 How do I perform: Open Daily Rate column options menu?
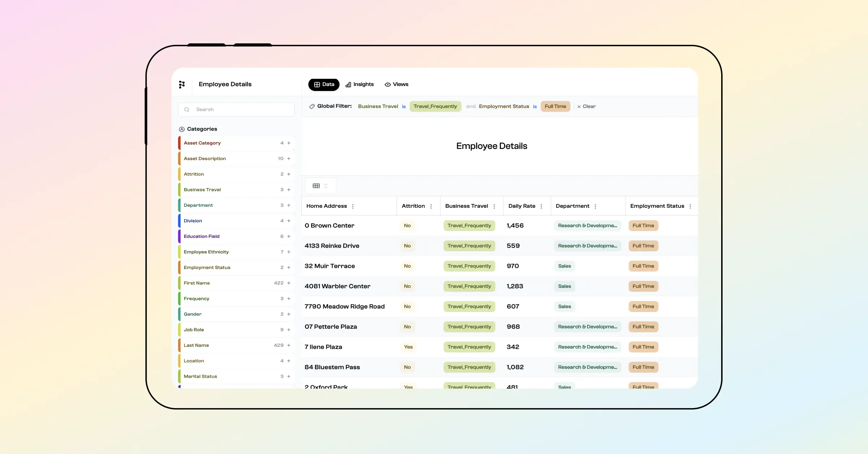pyautogui.click(x=541, y=206)
